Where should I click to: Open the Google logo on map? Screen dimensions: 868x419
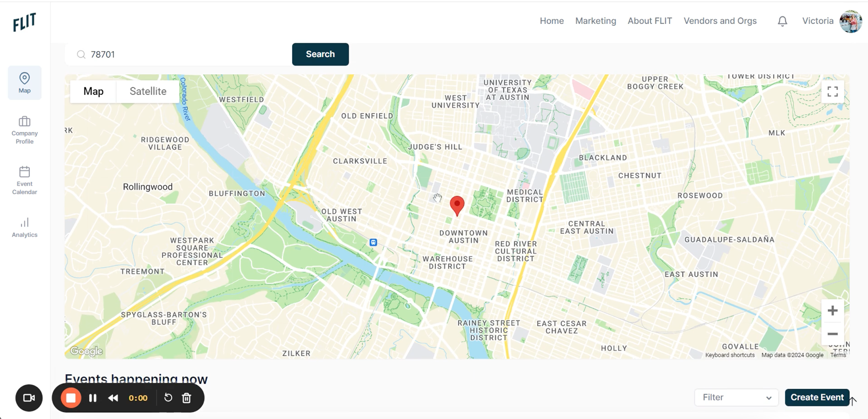(86, 351)
